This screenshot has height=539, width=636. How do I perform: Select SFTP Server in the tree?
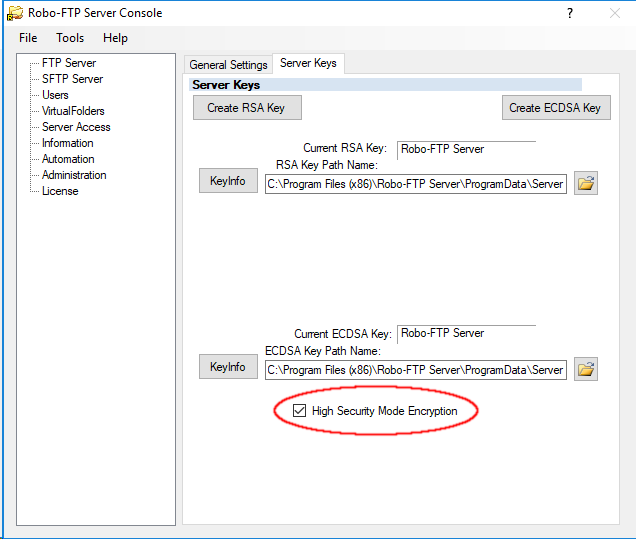point(73,79)
